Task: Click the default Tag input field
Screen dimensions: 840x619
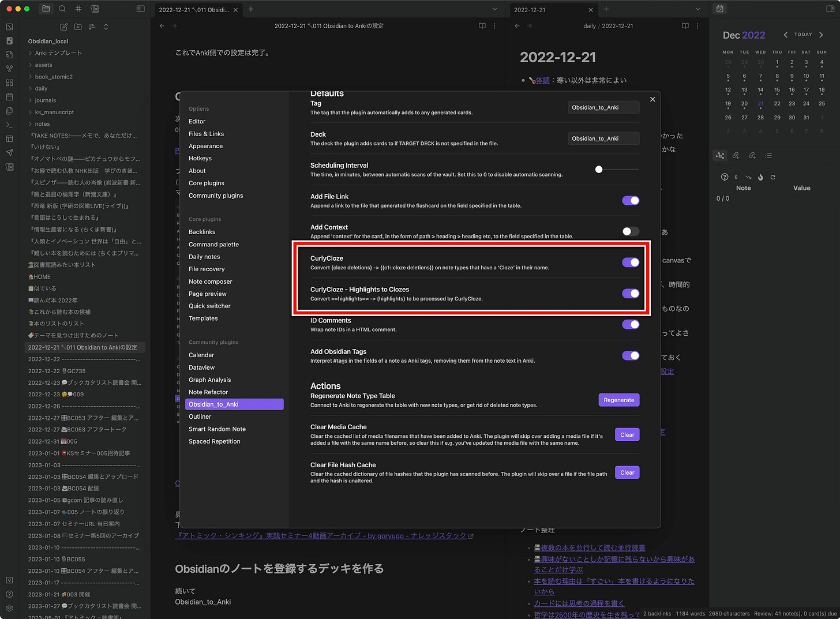Action: pos(603,107)
